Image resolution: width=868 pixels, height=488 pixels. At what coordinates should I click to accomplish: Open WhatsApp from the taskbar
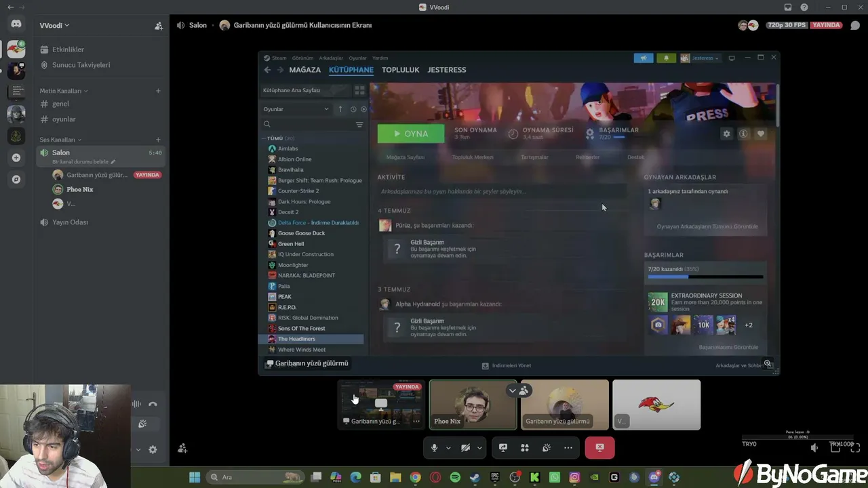555,477
